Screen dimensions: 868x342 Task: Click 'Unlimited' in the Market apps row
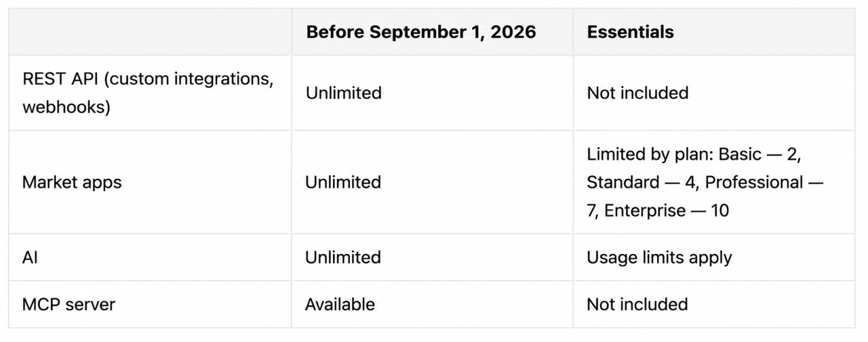[343, 182]
